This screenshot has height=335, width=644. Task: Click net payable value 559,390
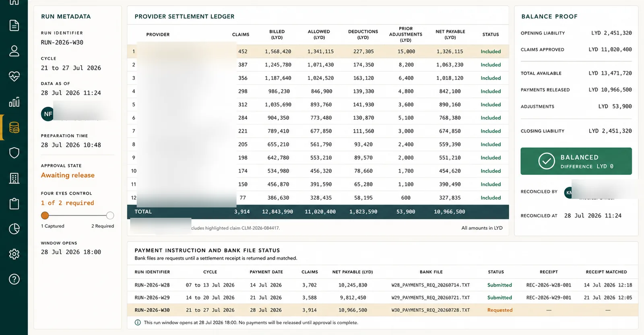[x=450, y=145]
